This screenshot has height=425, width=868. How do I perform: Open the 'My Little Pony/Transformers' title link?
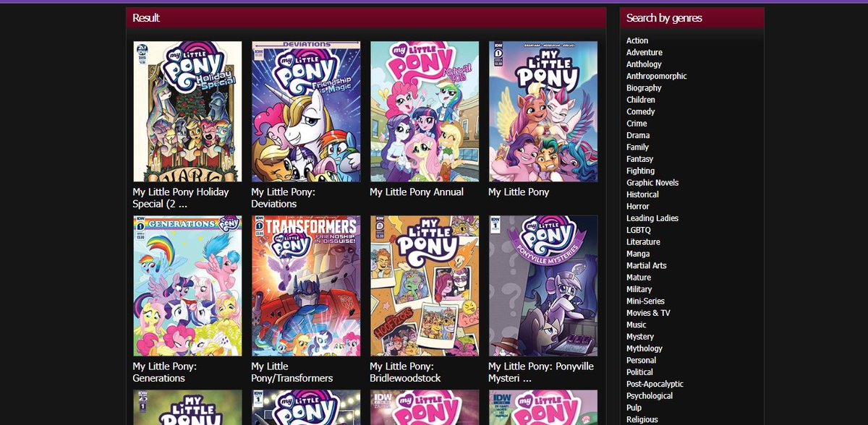[292, 372]
